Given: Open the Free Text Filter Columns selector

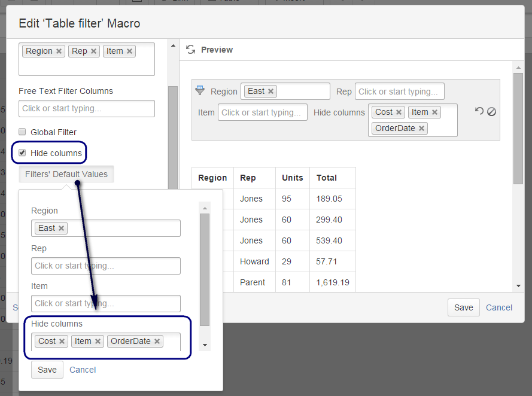Looking at the screenshot, I should [x=86, y=108].
